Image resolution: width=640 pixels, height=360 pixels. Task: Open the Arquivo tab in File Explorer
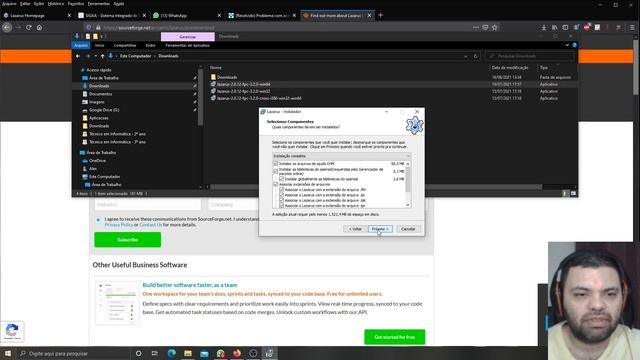point(81,45)
